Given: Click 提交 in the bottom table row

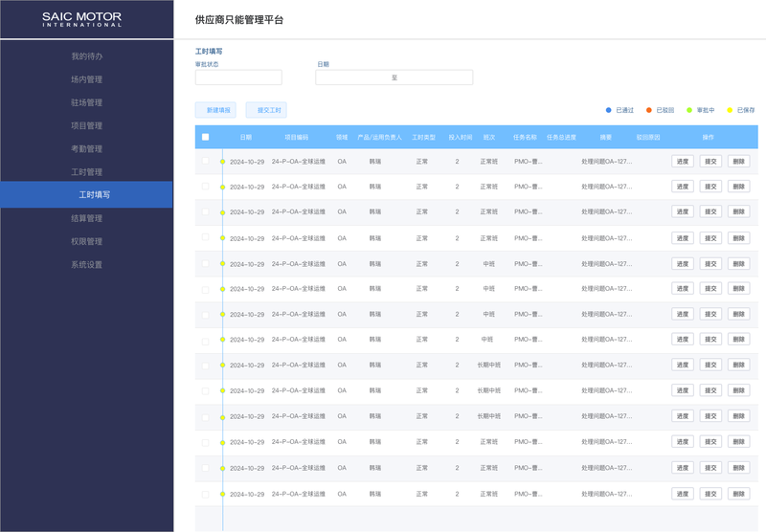Looking at the screenshot, I should click(x=710, y=494).
